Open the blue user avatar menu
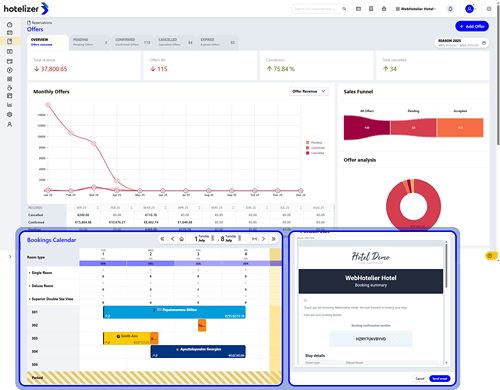Screen dimensions: 500x390 (469, 9)
